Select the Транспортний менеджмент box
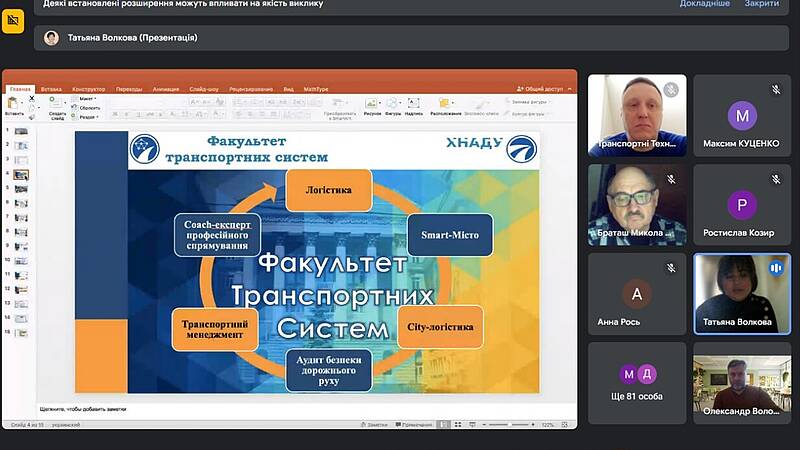The image size is (800, 450). coord(215,330)
